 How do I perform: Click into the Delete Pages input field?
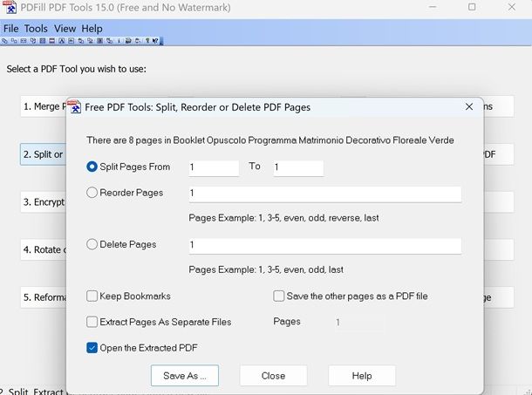click(x=325, y=246)
